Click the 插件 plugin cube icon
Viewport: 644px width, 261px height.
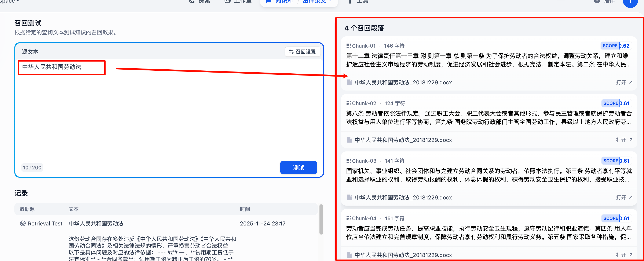click(597, 1)
